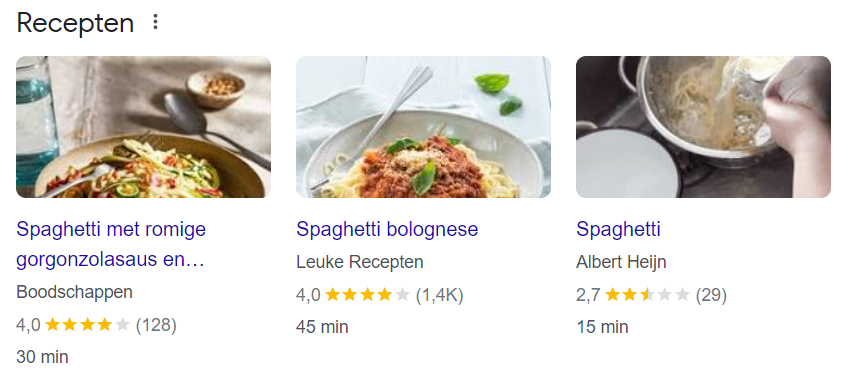Click the stars next to (1,4K) reviews

click(x=368, y=295)
